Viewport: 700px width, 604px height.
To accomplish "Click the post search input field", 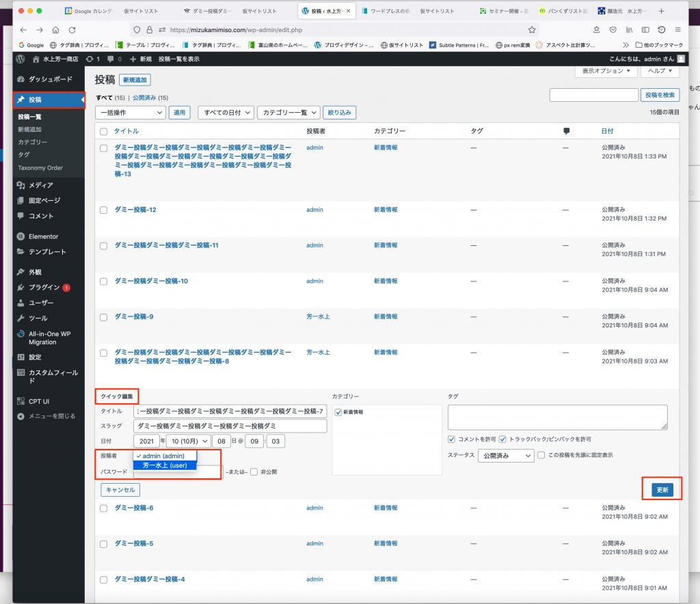I will point(593,95).
